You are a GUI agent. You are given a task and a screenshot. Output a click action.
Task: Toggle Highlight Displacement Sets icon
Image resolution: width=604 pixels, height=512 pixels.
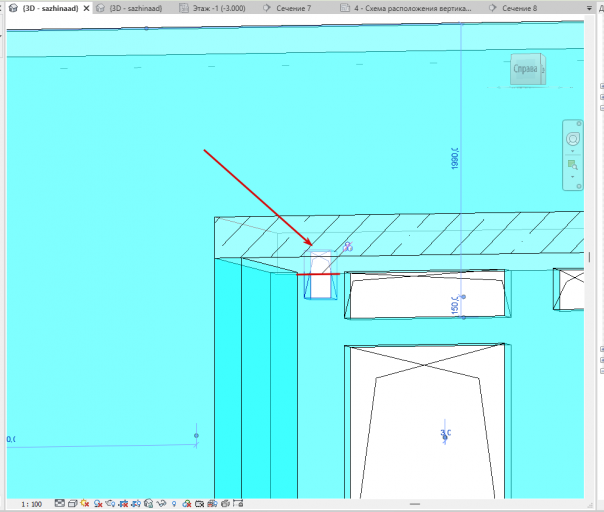pyautogui.click(x=225, y=504)
